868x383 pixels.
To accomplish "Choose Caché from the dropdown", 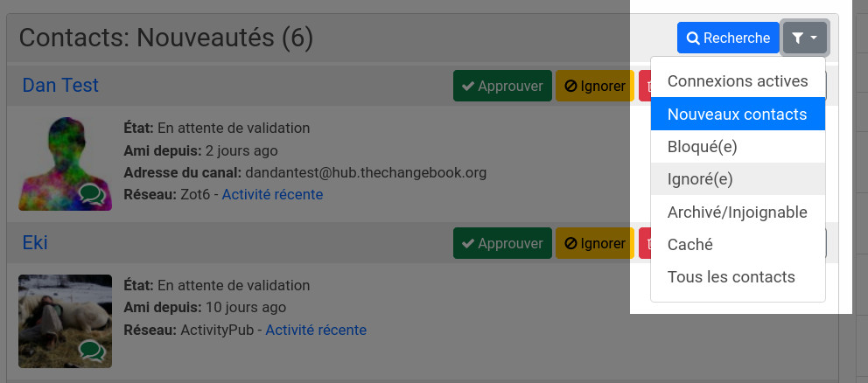I will pyautogui.click(x=738, y=244).
